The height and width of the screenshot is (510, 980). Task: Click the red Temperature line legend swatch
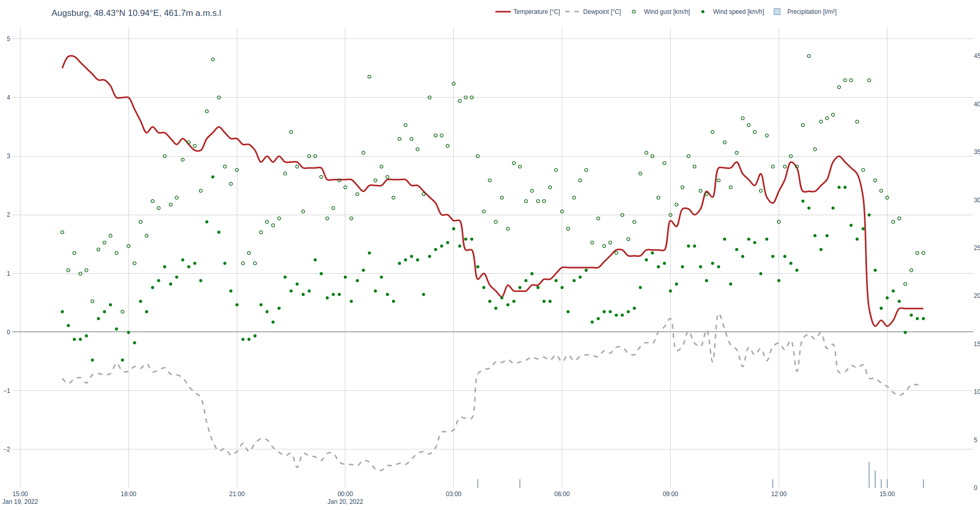[x=503, y=12]
